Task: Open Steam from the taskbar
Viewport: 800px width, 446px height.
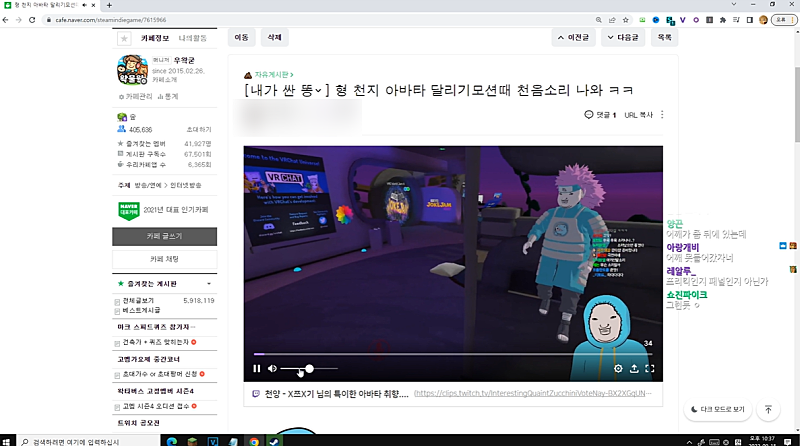Action: (274, 441)
